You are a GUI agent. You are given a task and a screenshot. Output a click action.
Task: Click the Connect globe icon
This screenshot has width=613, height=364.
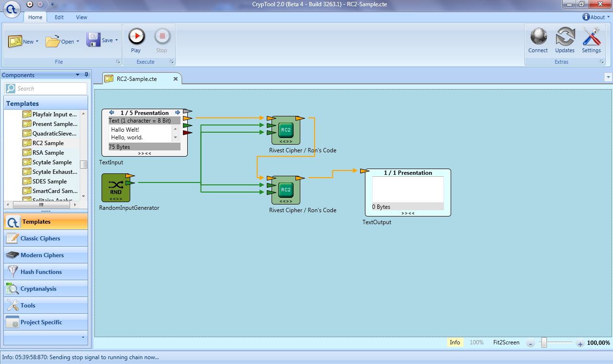(x=538, y=36)
